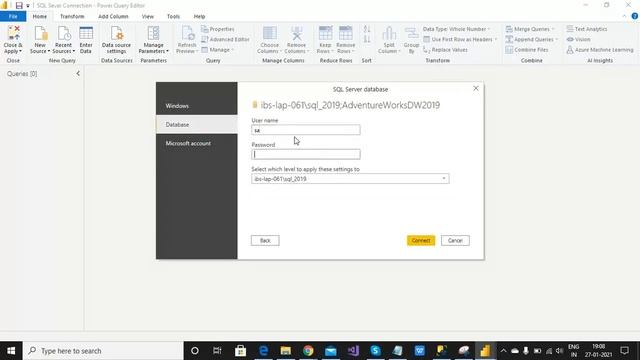Click the User name input field
This screenshot has width=640, height=360.
(x=306, y=130)
